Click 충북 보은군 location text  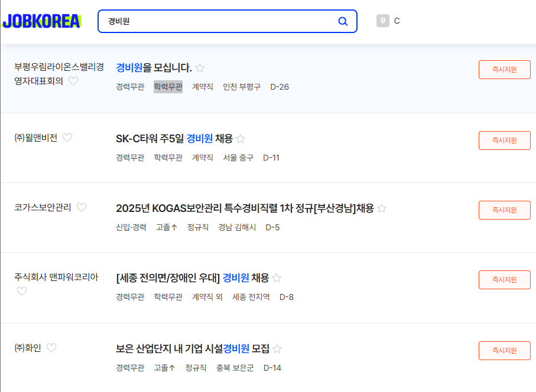point(235,367)
